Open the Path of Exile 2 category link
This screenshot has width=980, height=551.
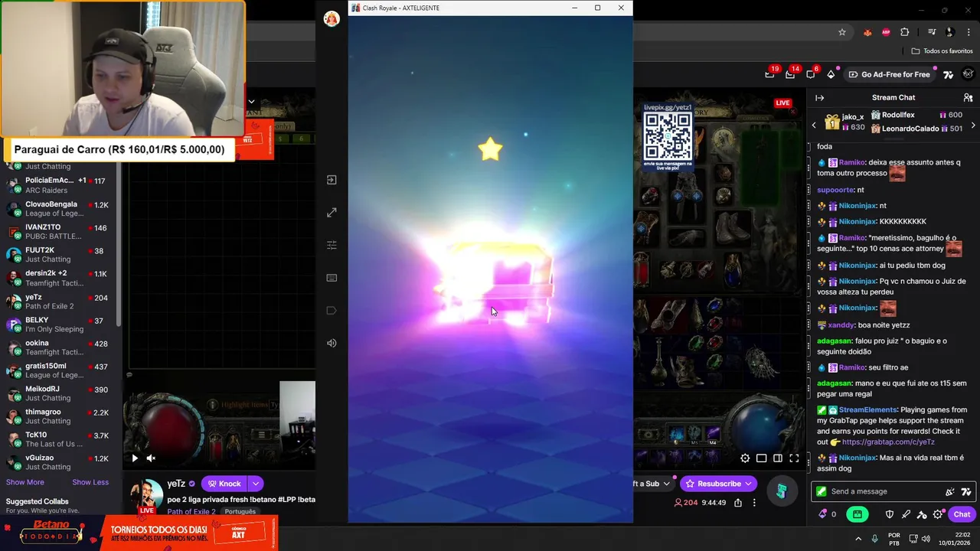point(191,511)
